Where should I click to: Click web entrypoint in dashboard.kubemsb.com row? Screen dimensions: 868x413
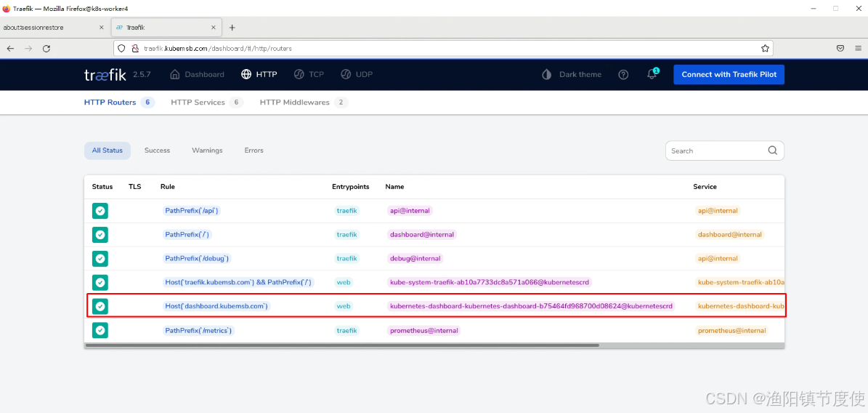click(x=344, y=306)
